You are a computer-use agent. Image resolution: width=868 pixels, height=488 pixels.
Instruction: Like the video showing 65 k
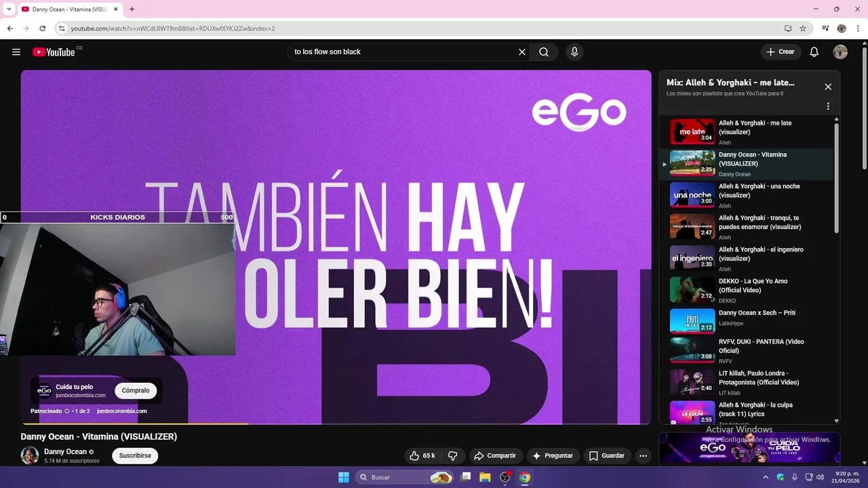pos(422,455)
